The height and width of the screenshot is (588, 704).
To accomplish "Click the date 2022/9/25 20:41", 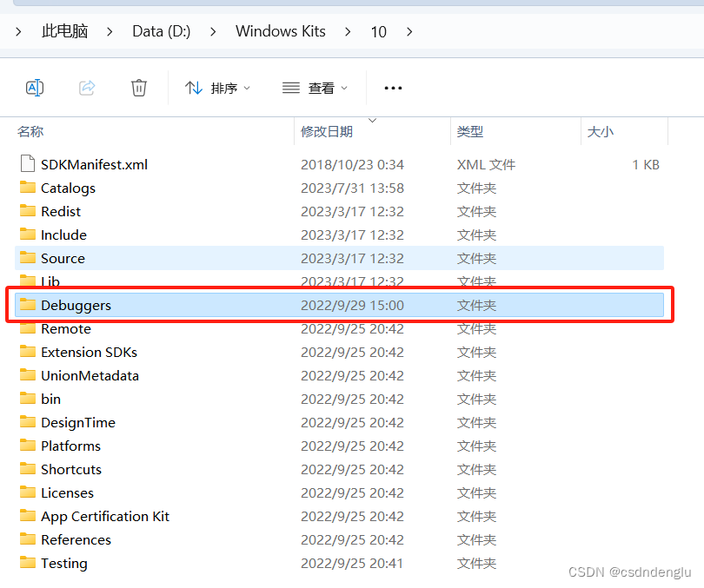I will click(x=353, y=563).
